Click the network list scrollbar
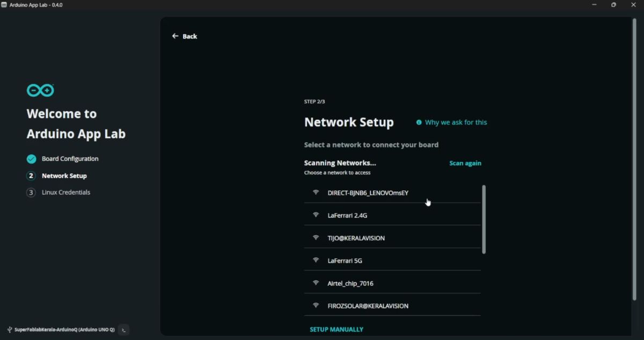Viewport: 644px width, 340px height. (x=484, y=219)
